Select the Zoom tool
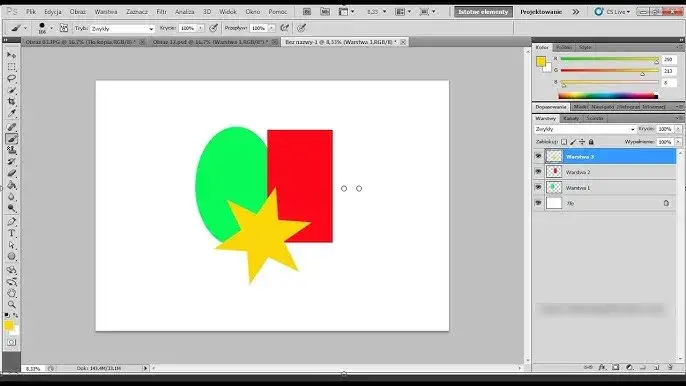 click(11, 304)
